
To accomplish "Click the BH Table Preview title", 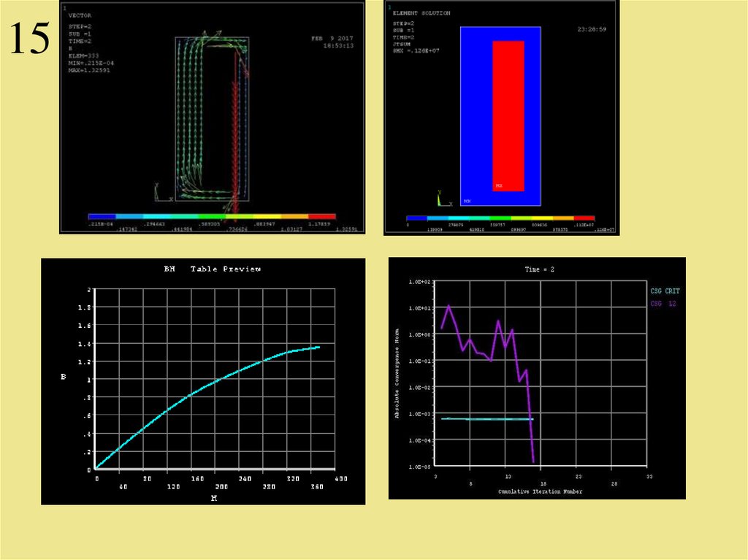I will tap(212, 269).
